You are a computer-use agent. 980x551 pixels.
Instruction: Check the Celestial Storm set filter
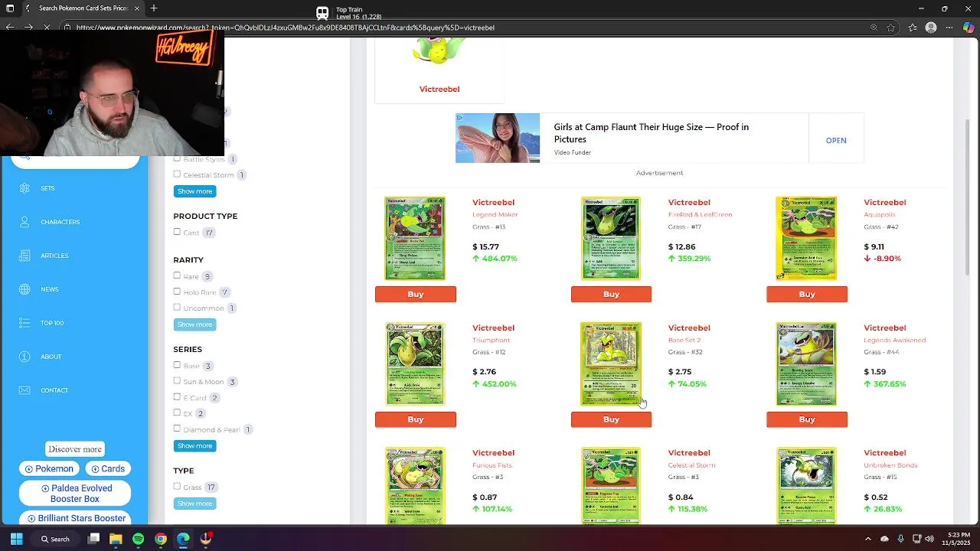(177, 174)
